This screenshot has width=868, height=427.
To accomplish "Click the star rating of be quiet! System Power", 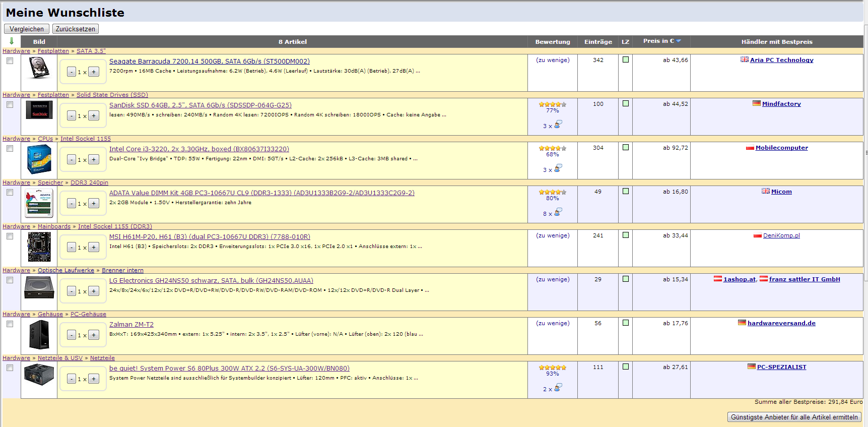I will (x=553, y=368).
